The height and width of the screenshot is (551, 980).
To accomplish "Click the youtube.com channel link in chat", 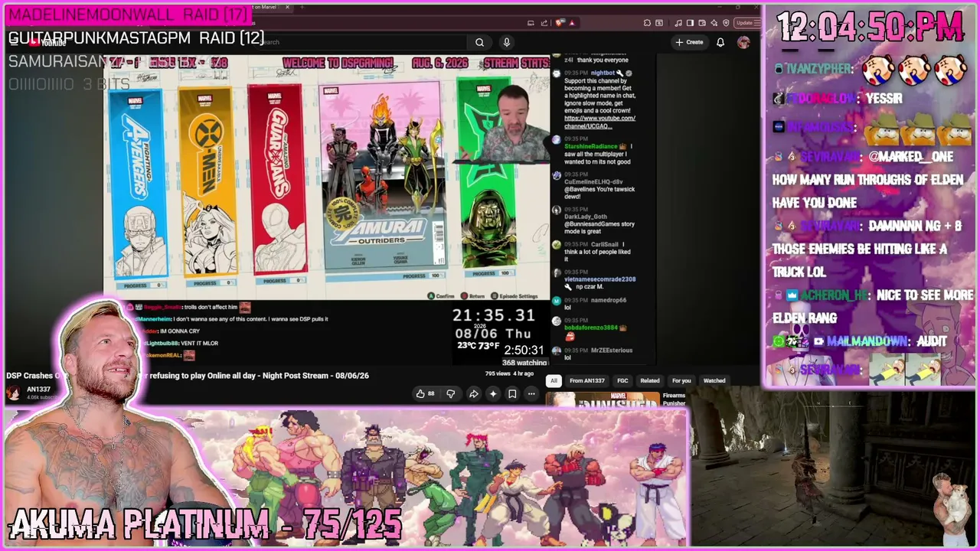I will [599, 122].
